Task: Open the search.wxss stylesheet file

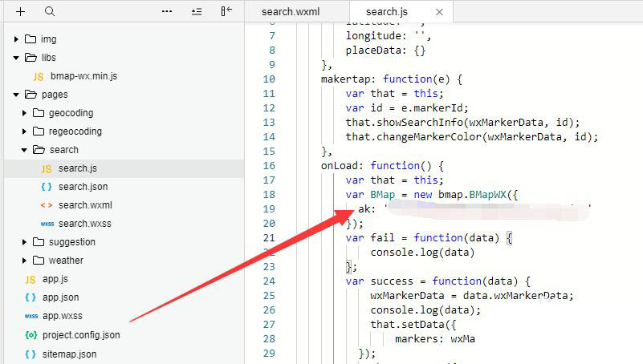Action: (83, 224)
